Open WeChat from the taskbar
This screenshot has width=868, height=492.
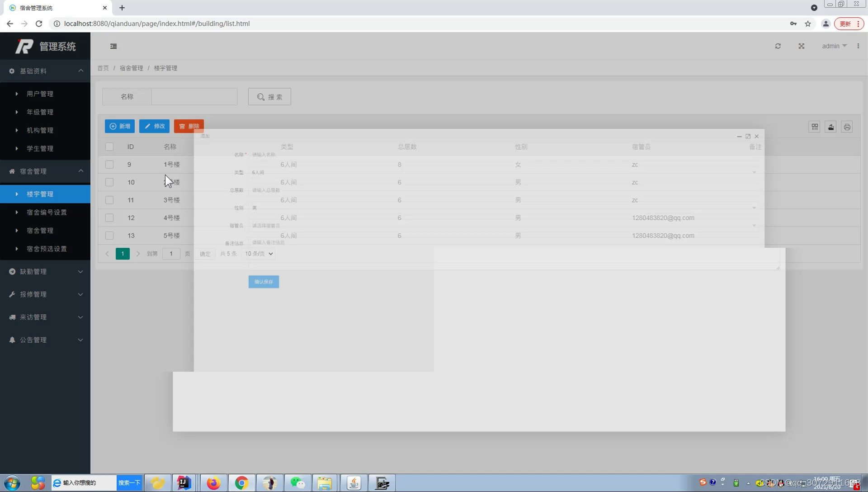coord(297,483)
